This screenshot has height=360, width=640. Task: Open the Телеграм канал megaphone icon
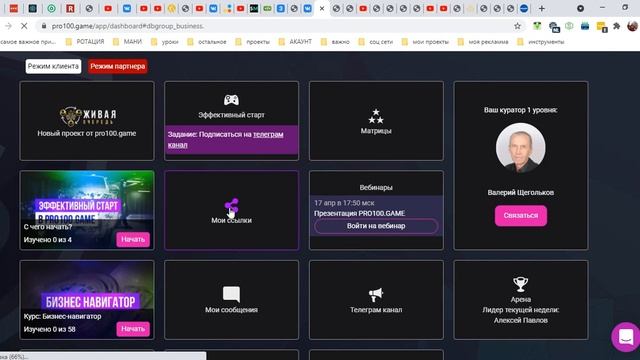coord(376,294)
